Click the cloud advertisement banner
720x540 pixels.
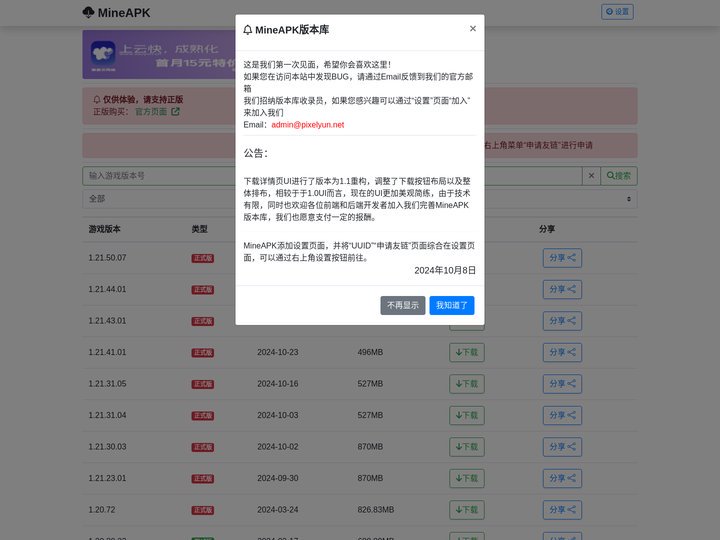(x=159, y=55)
